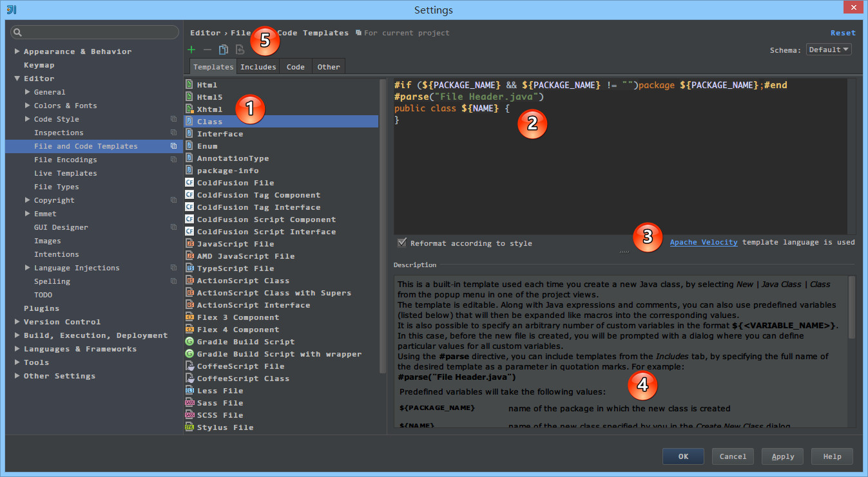This screenshot has width=868, height=477.
Task: Click the minus icon to remove selected template
Action: (206, 49)
